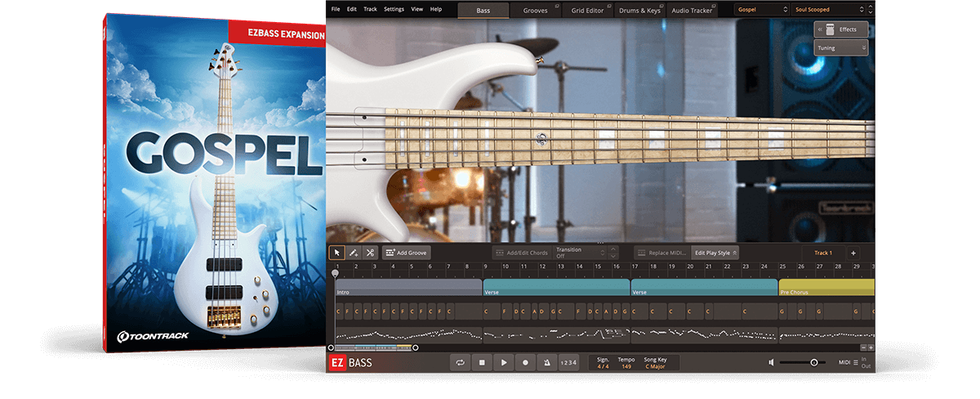Select the arrow pointer tool

point(336,253)
